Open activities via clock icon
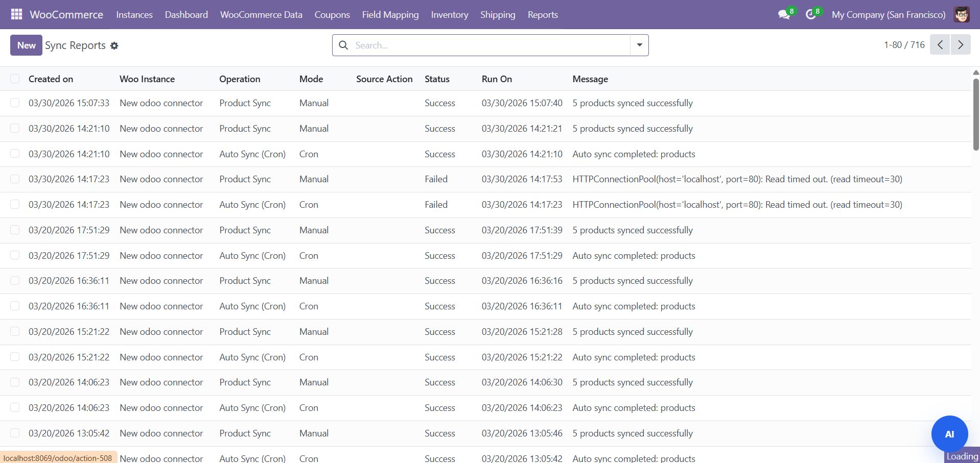 click(x=811, y=14)
